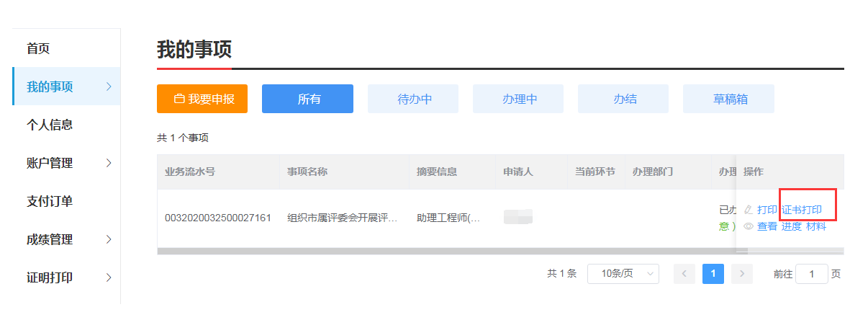This screenshot has width=868, height=320.
Task: Filter by 待办中 status
Action: coord(413,99)
